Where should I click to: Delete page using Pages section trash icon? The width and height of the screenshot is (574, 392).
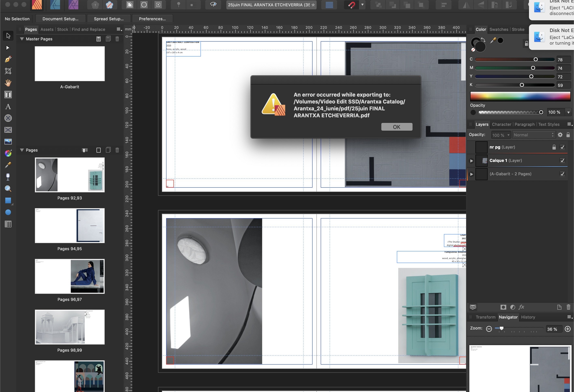(117, 150)
